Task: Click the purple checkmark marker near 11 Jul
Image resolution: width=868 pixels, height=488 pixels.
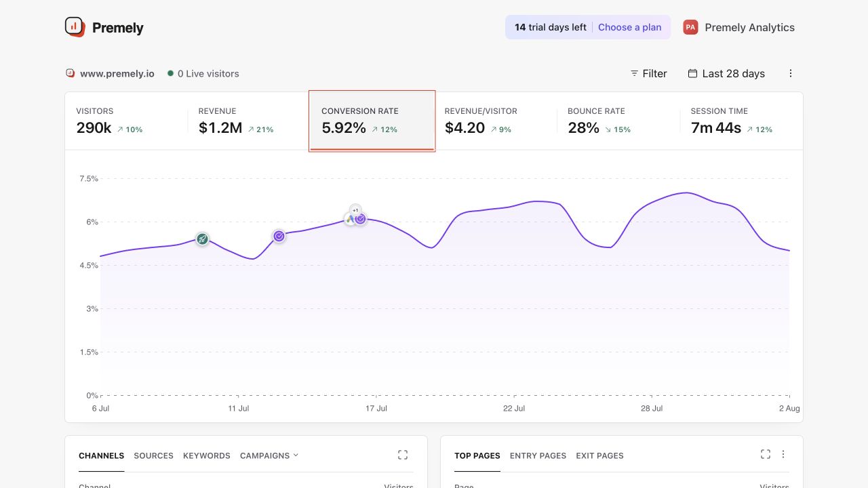Action: coord(279,236)
